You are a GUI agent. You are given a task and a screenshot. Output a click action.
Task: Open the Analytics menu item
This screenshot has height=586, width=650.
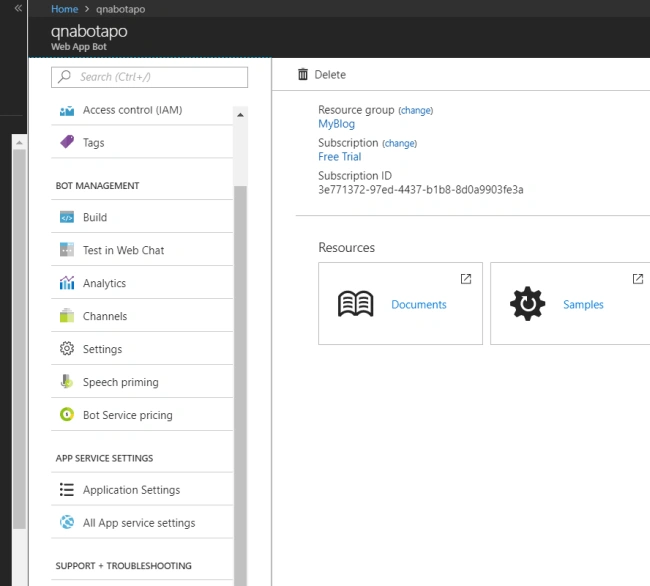pos(142,283)
